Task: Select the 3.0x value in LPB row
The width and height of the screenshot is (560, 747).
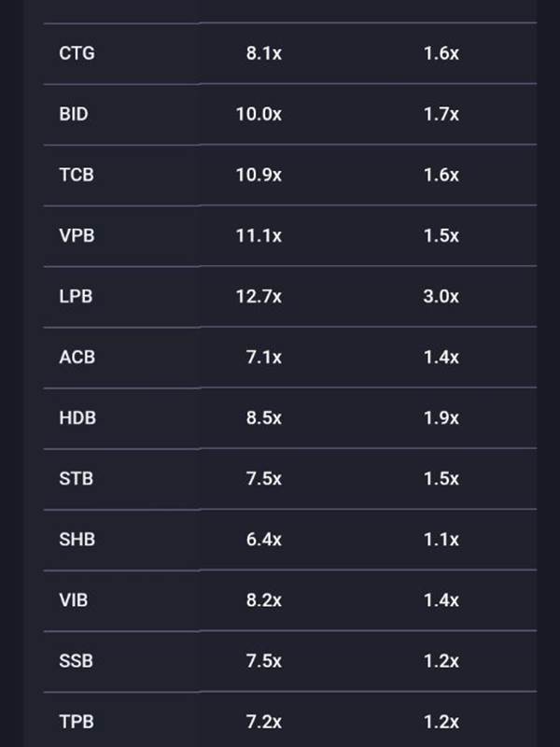Action: click(x=441, y=296)
